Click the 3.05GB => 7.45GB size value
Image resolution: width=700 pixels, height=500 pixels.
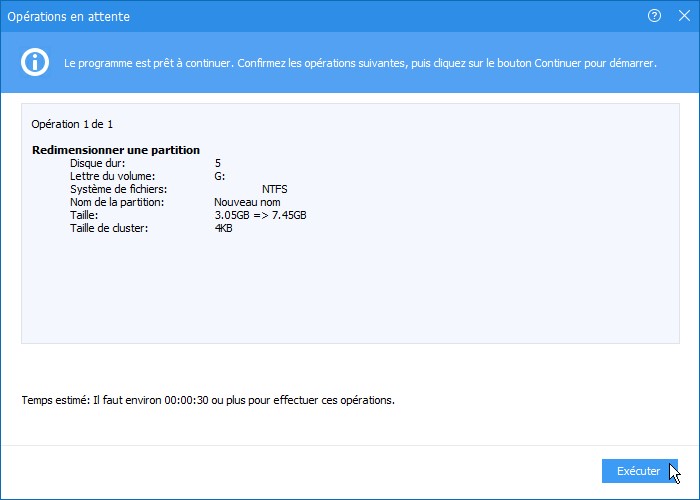[260, 215]
